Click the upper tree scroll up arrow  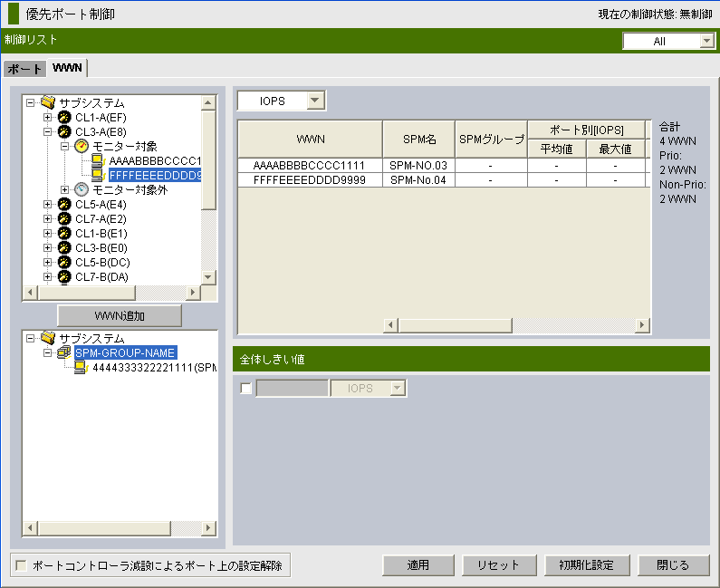coord(208,102)
